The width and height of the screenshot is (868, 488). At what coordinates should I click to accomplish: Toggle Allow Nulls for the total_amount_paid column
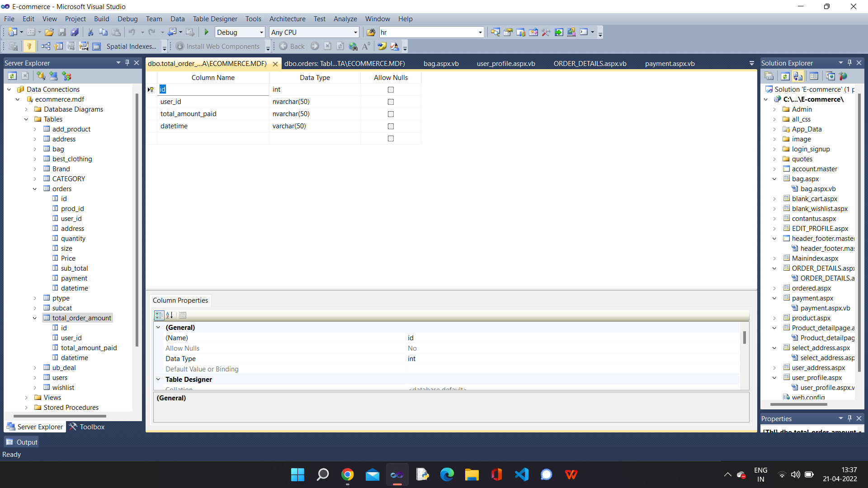(x=391, y=114)
